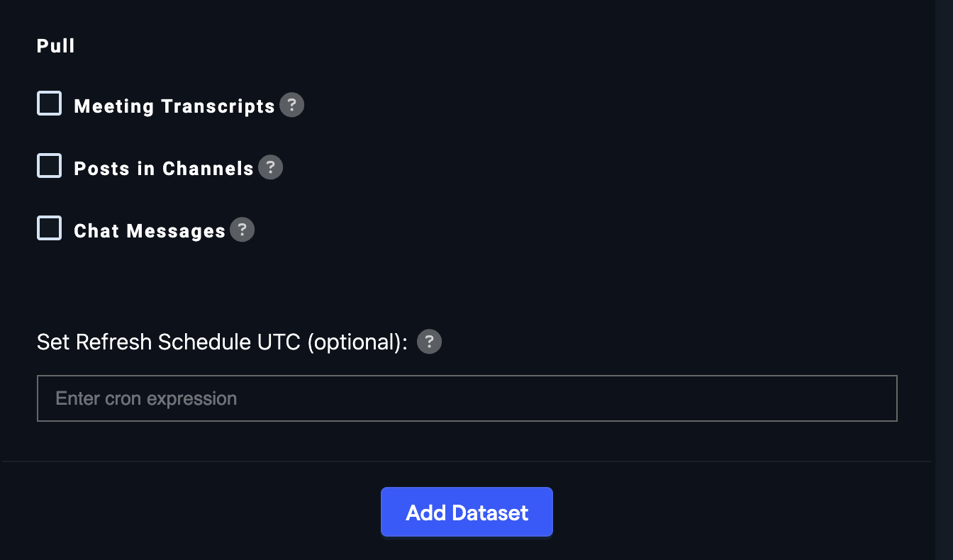
Task: Check the Chat Messages checkbox
Action: click(50, 228)
